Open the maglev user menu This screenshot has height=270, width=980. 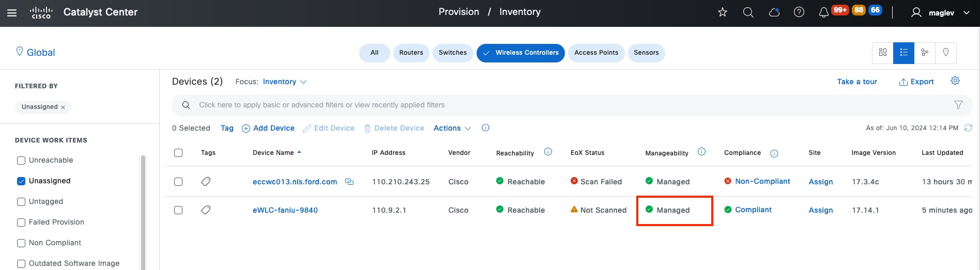(x=941, y=13)
